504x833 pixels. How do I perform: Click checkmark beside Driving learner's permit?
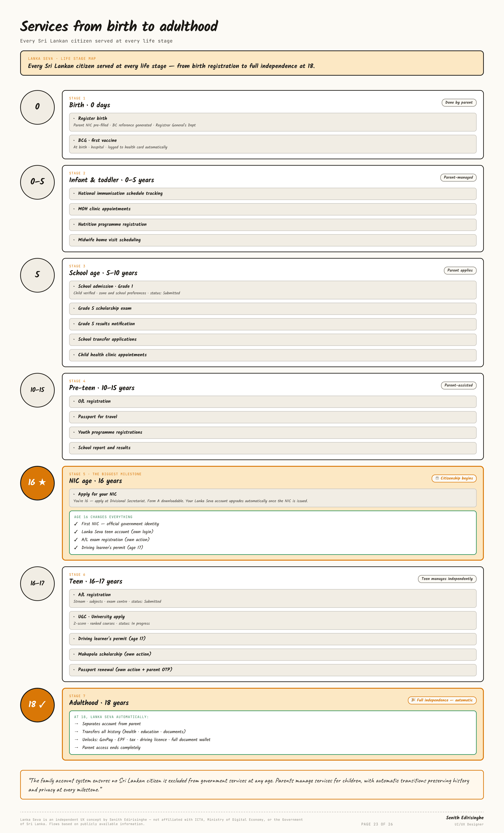76,548
